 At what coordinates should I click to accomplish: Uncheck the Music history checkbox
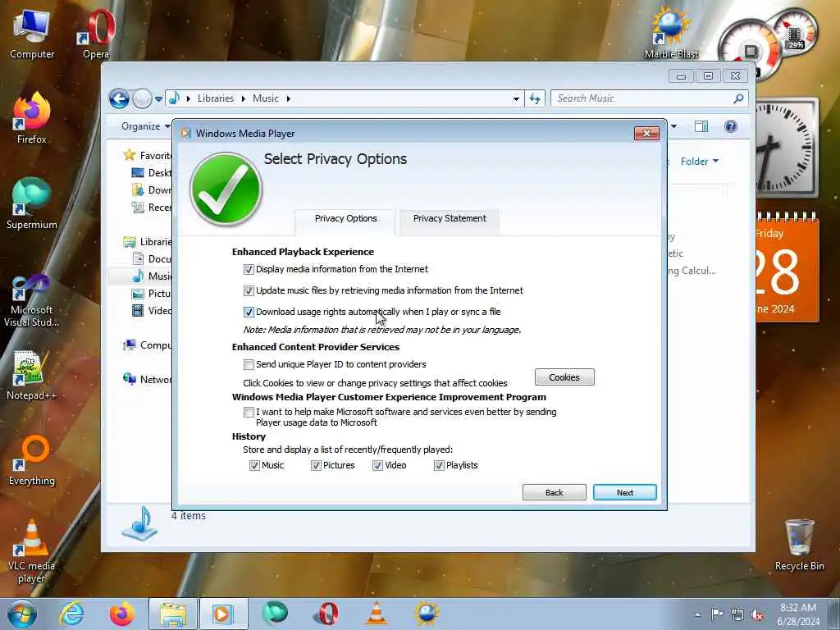pyautogui.click(x=254, y=466)
